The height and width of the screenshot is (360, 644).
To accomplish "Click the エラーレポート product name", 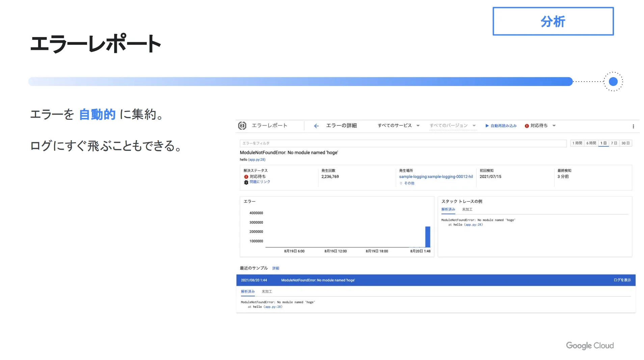I will tap(269, 125).
